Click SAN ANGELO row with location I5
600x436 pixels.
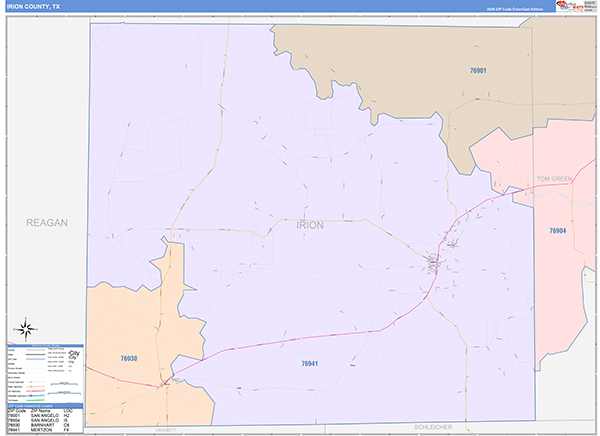38,420
